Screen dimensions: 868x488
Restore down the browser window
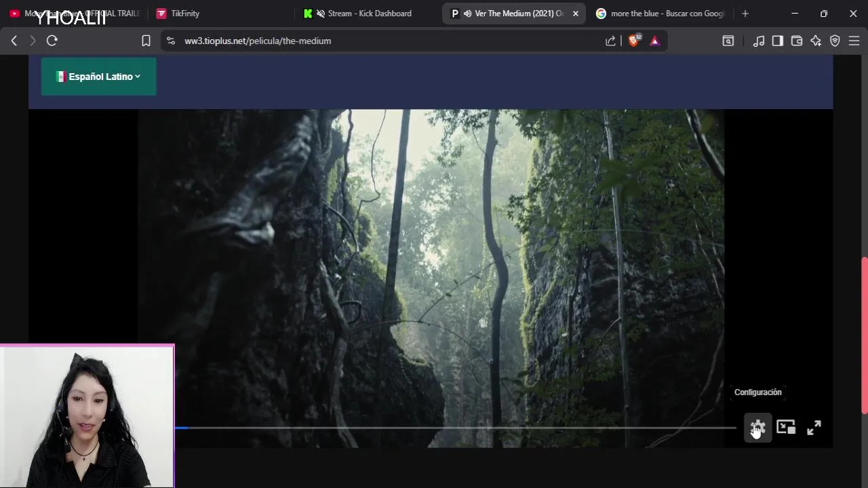[824, 14]
